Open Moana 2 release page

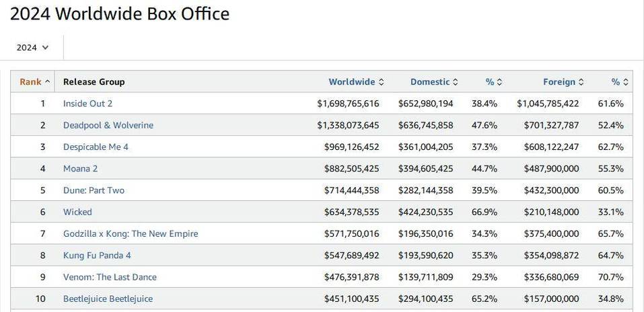coord(80,169)
